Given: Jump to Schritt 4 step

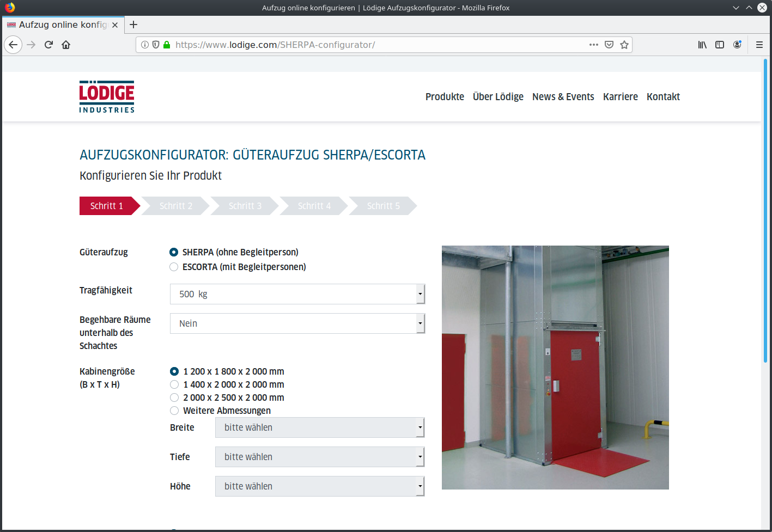Looking at the screenshot, I should click(x=314, y=206).
